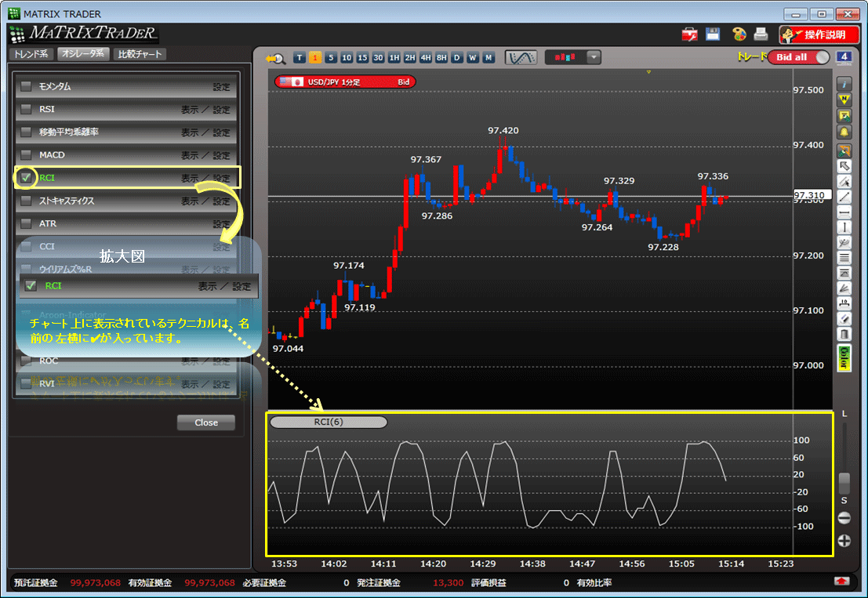Click 表示／設定 in the ストキャスティクス row
868x598 pixels.
click(205, 201)
